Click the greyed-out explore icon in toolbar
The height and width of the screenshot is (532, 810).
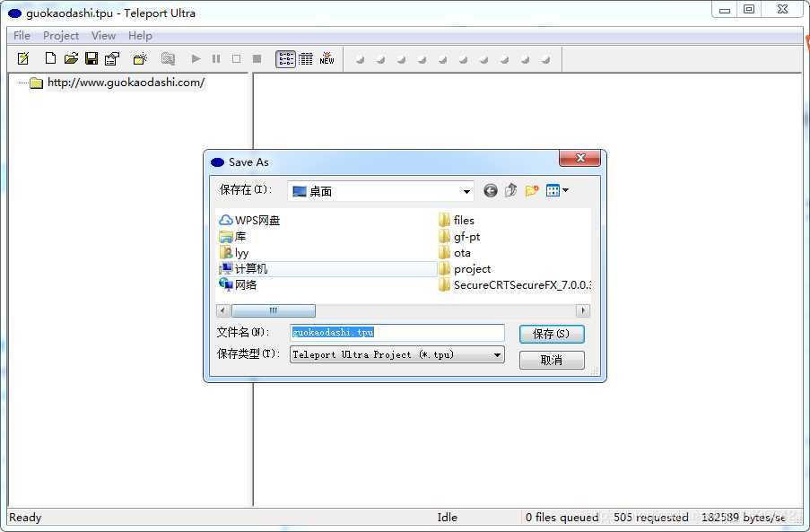168,59
